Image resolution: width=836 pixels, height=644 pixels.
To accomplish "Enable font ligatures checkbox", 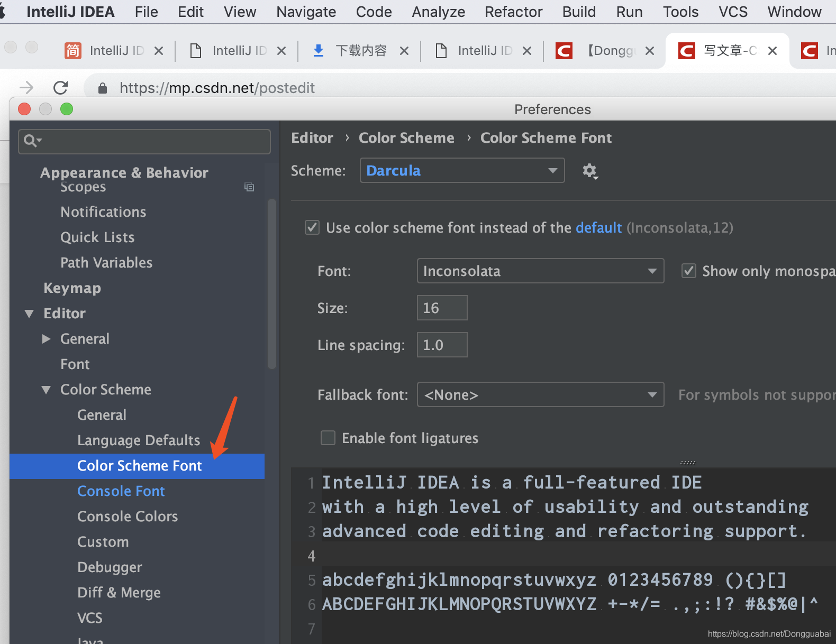I will (328, 438).
